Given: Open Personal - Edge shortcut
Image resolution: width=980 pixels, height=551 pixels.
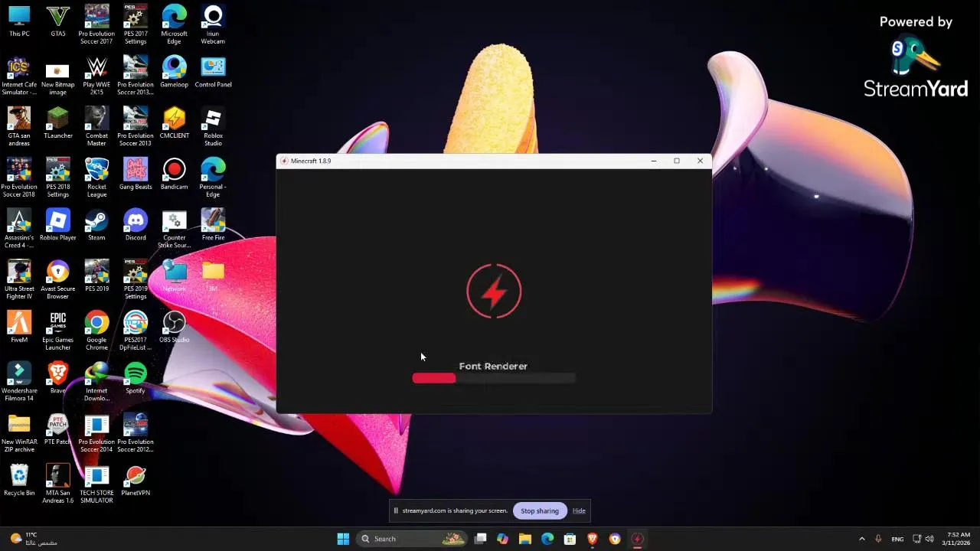Looking at the screenshot, I should click(213, 178).
